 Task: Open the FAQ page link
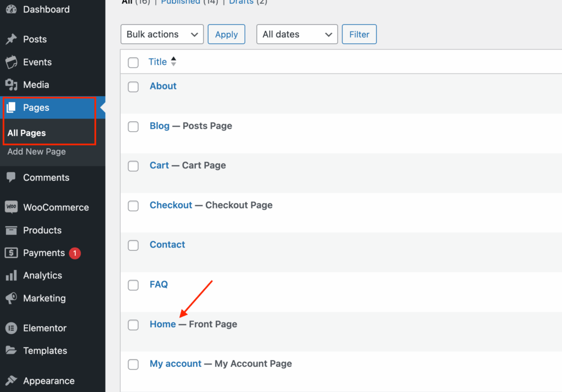tap(159, 284)
